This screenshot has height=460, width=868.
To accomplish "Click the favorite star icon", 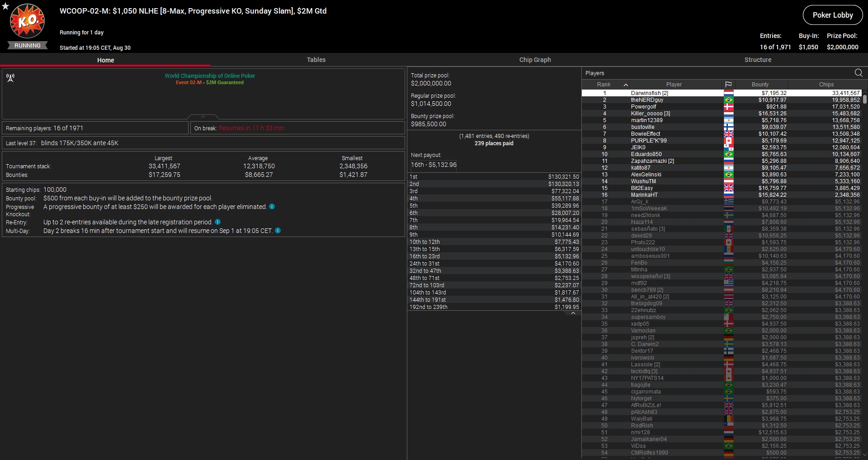I will 5,6.
